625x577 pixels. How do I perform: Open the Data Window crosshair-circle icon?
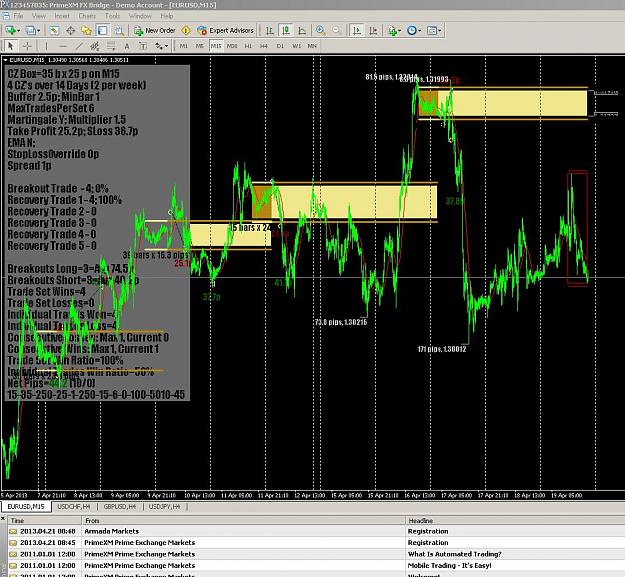(71, 31)
